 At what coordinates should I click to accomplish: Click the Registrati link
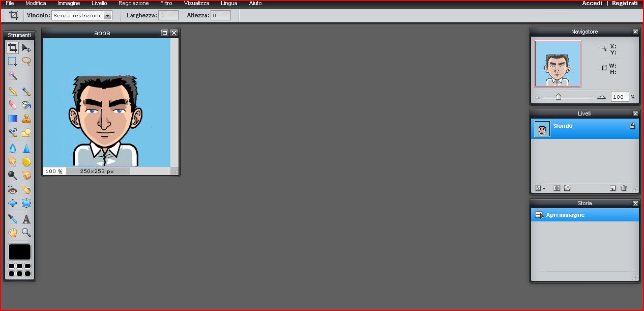pyautogui.click(x=625, y=3)
